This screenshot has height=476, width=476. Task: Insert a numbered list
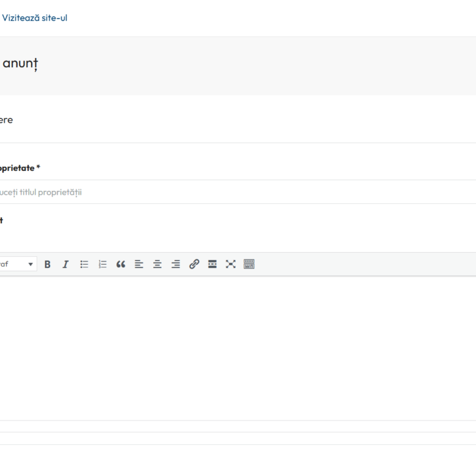point(103,264)
